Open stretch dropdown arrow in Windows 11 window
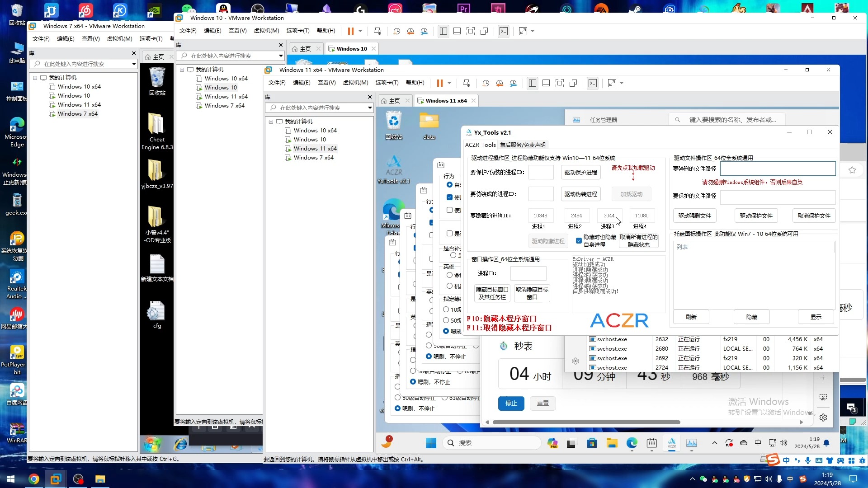868x488 pixels. tap(622, 83)
